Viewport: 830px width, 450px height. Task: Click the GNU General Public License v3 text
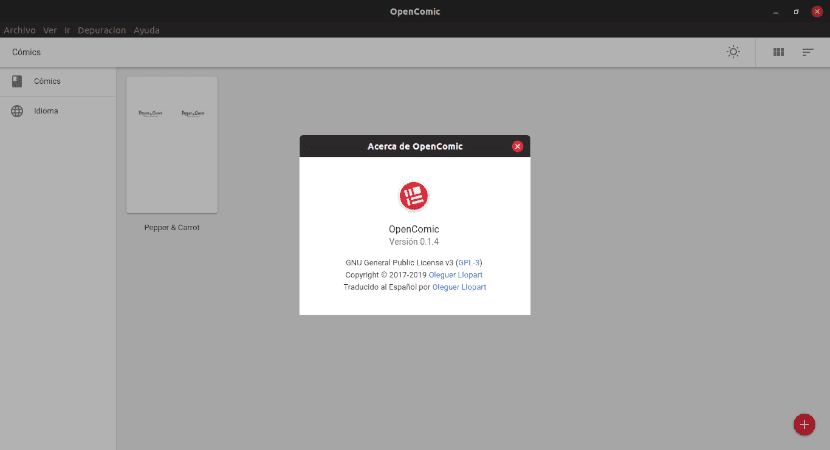pyautogui.click(x=399, y=263)
